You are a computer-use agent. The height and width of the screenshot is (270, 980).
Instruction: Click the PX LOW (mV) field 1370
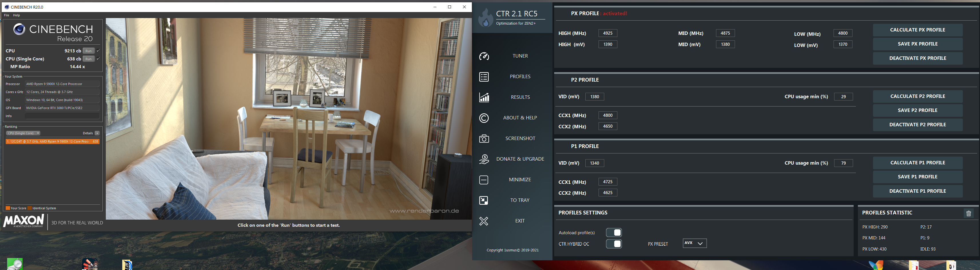click(x=843, y=44)
